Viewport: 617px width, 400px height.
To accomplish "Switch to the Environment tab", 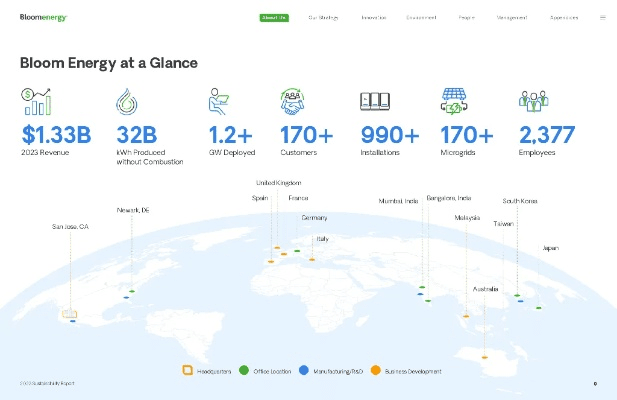I will click(421, 17).
